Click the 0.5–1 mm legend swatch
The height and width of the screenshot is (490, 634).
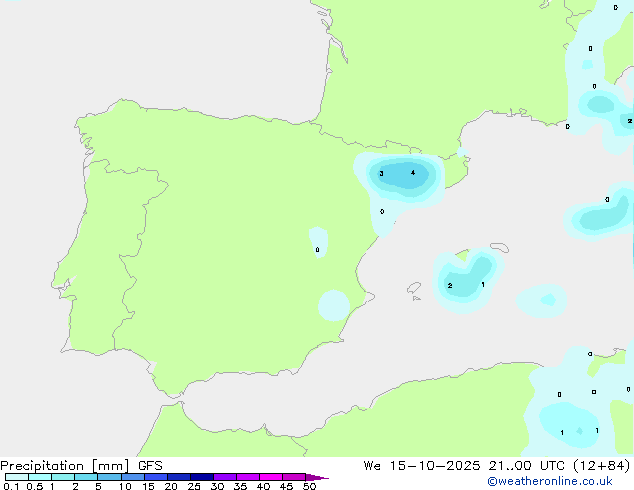[40, 477]
